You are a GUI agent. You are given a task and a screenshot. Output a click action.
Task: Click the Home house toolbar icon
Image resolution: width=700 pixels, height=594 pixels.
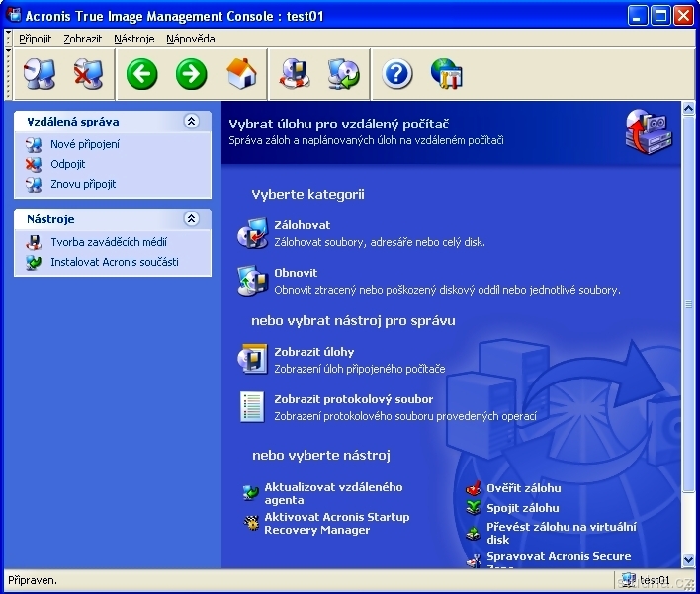[241, 74]
